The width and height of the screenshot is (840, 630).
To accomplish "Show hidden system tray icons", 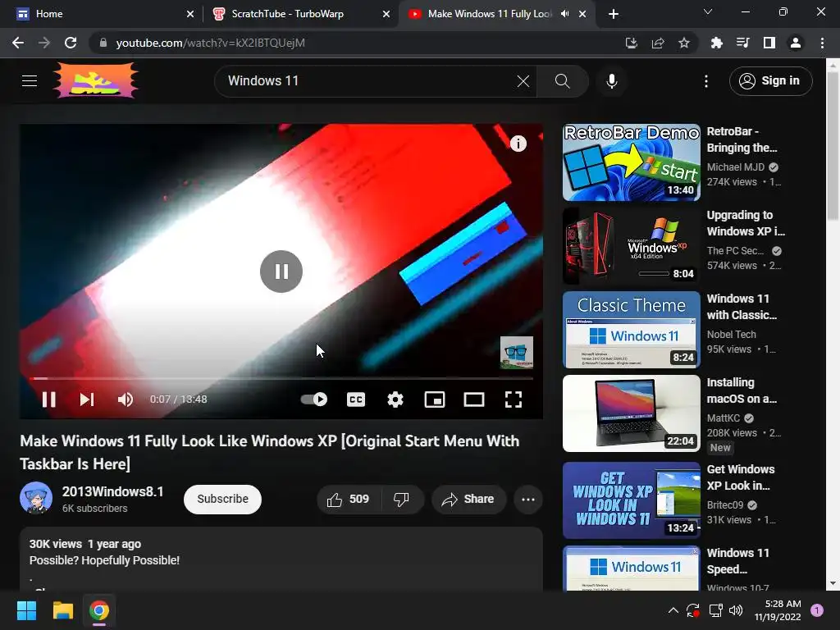I will 673,610.
